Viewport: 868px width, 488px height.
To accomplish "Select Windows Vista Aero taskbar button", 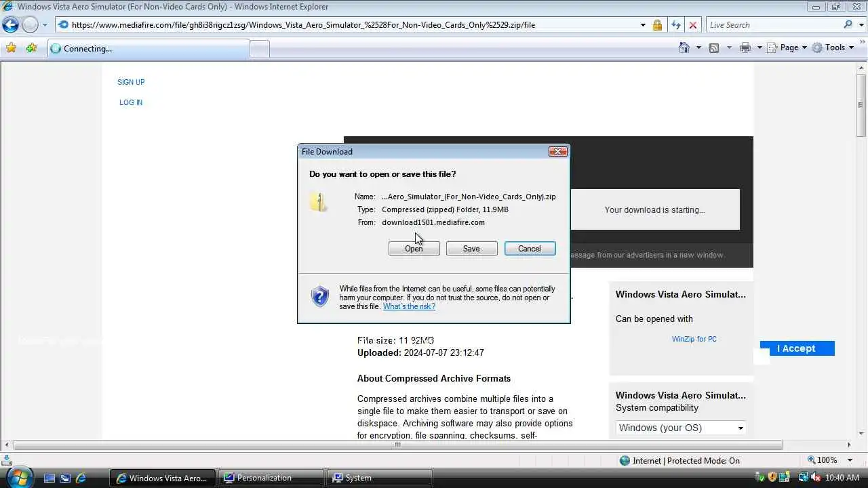I will click(x=163, y=478).
